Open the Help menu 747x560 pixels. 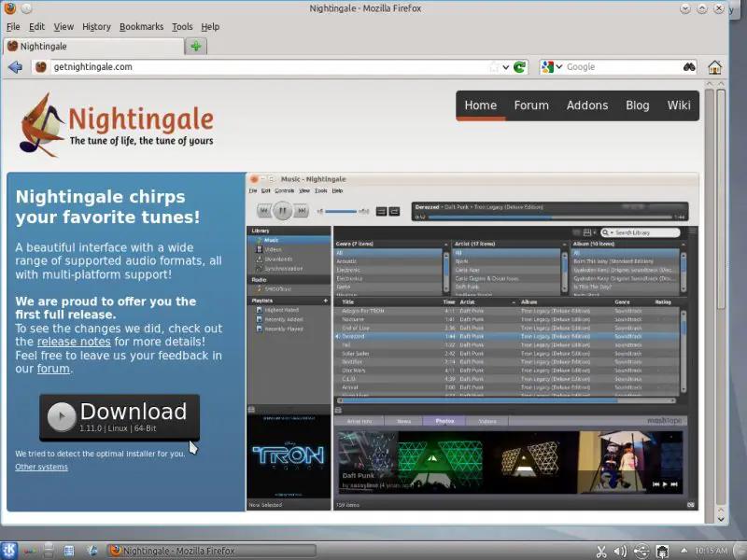pos(210,27)
